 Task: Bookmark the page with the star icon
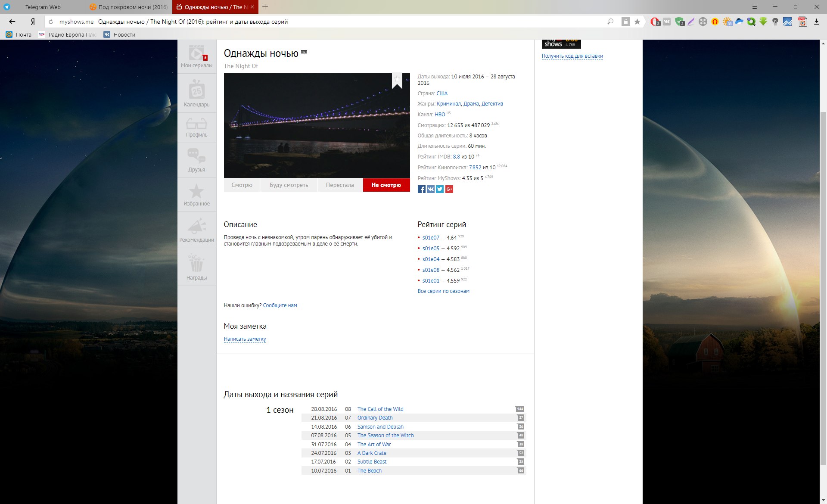click(x=637, y=22)
